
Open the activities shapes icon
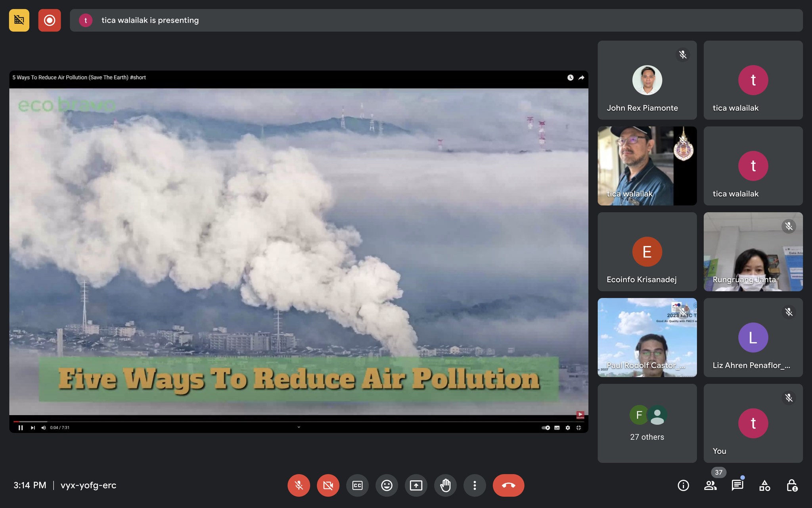[764, 485]
